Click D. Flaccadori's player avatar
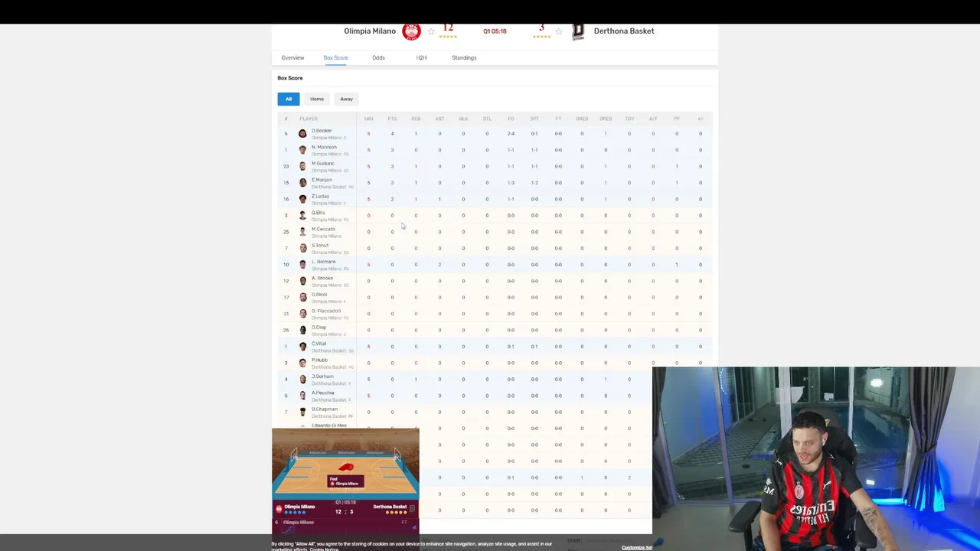Image resolution: width=980 pixels, height=551 pixels. (302, 314)
